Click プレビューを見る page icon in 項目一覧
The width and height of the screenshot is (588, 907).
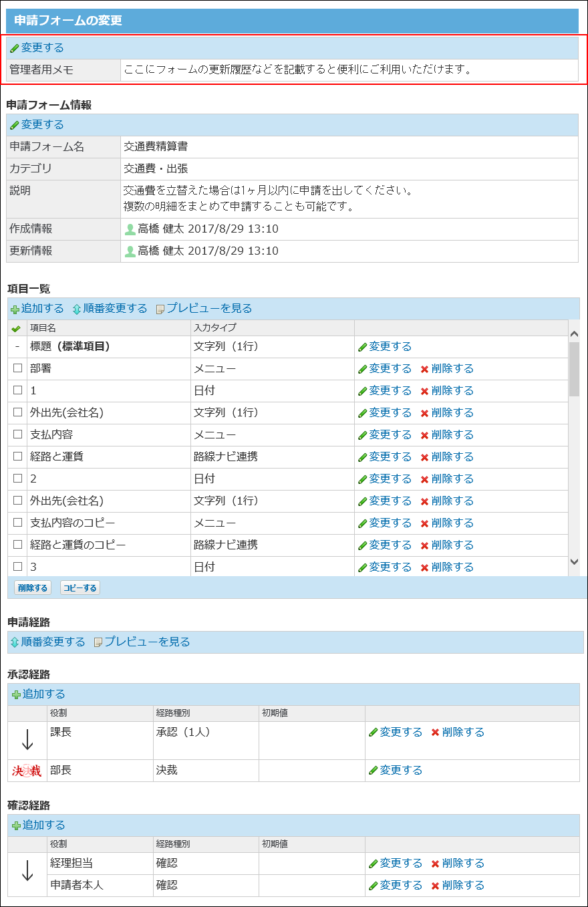coord(160,309)
